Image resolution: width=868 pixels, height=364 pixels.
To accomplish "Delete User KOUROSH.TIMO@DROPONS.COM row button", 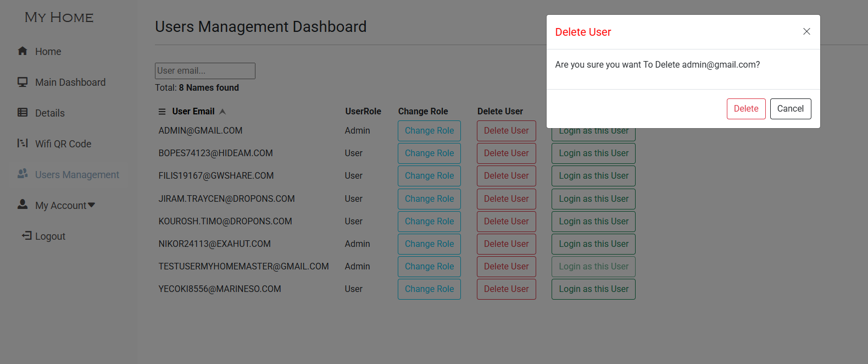I will 507,222.
